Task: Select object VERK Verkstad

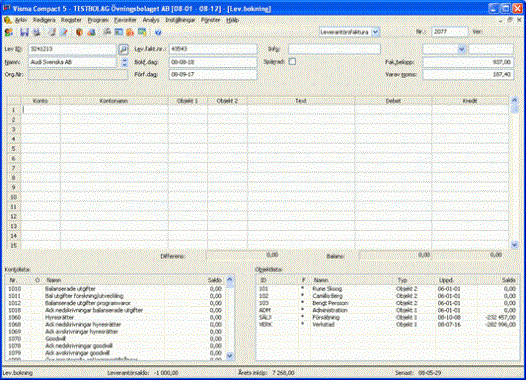Action: click(387, 325)
